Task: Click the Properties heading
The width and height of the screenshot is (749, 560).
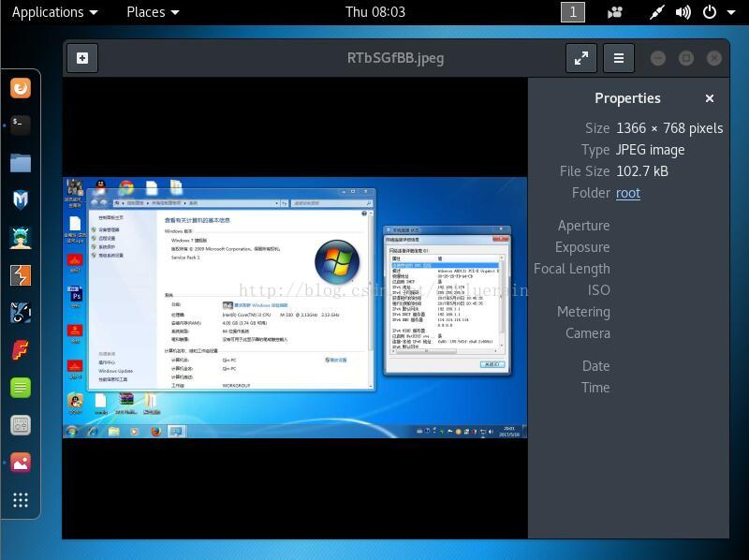Action: click(x=627, y=98)
